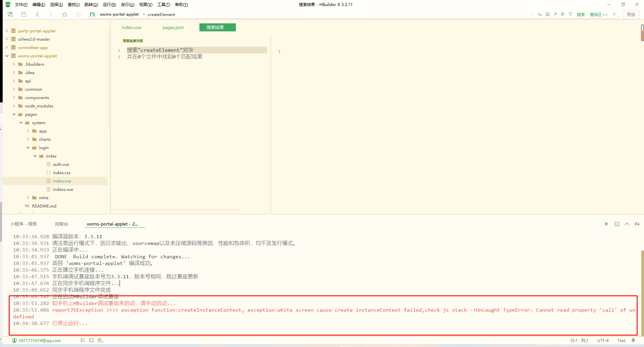
Task: Toggle whole word match option
Action: (547, 14)
